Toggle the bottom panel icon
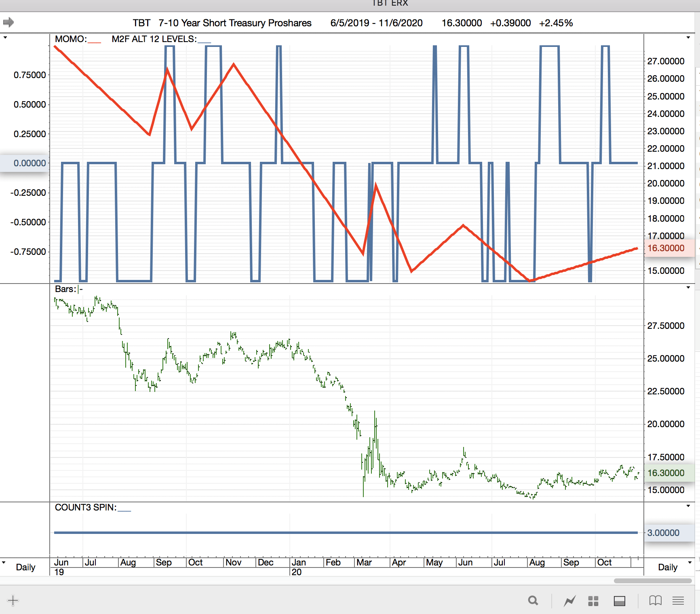This screenshot has width=700, height=614. [620, 601]
